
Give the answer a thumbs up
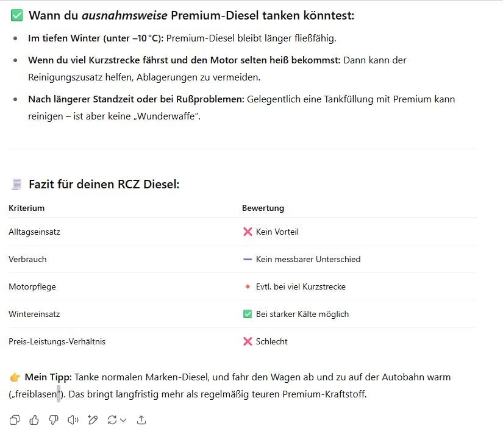[x=34, y=420]
